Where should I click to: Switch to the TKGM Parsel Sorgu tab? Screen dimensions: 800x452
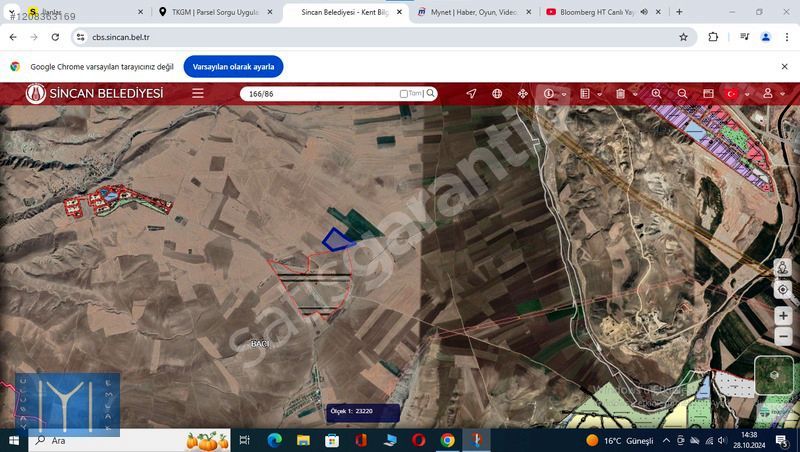coord(215,12)
